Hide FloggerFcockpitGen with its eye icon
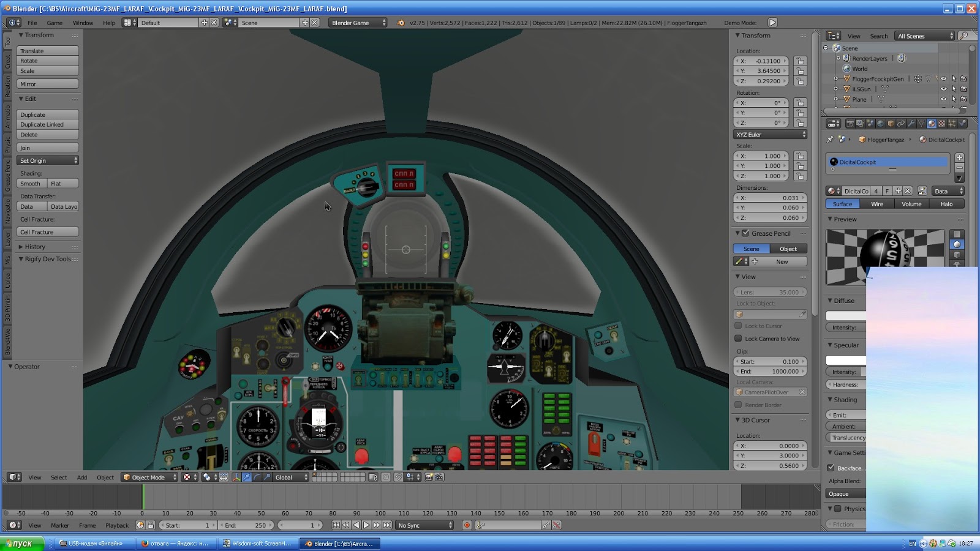 tap(944, 79)
